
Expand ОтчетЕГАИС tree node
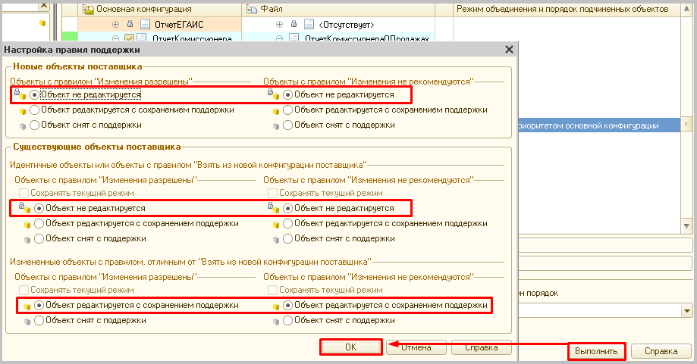tap(116, 24)
